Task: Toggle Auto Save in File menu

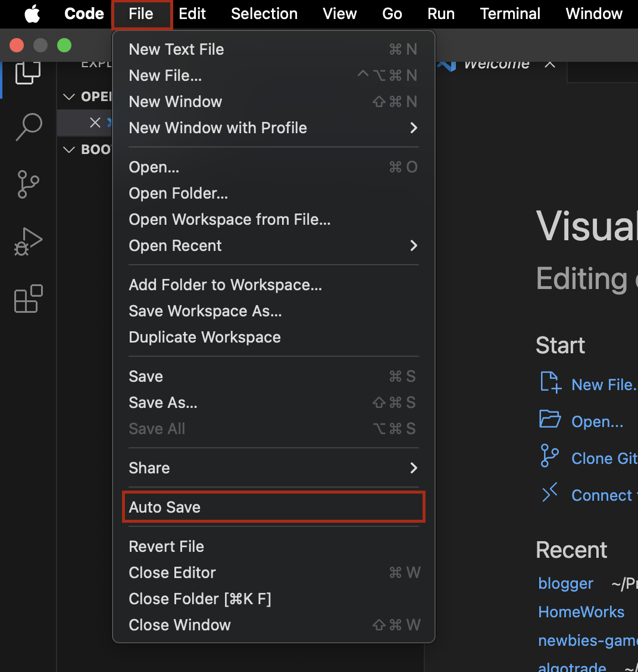Action: click(x=274, y=507)
